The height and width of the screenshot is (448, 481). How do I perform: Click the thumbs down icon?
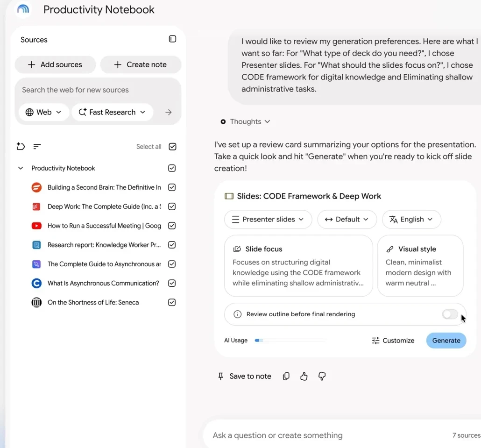click(322, 376)
